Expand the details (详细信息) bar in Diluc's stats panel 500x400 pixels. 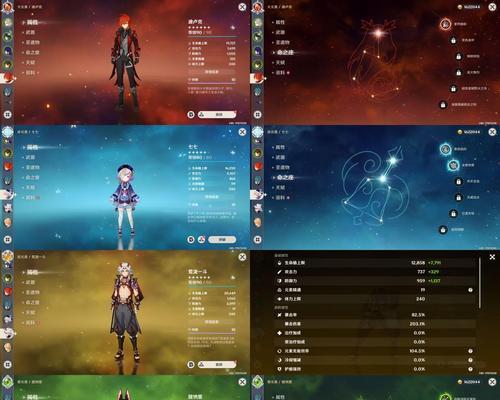click(x=212, y=72)
